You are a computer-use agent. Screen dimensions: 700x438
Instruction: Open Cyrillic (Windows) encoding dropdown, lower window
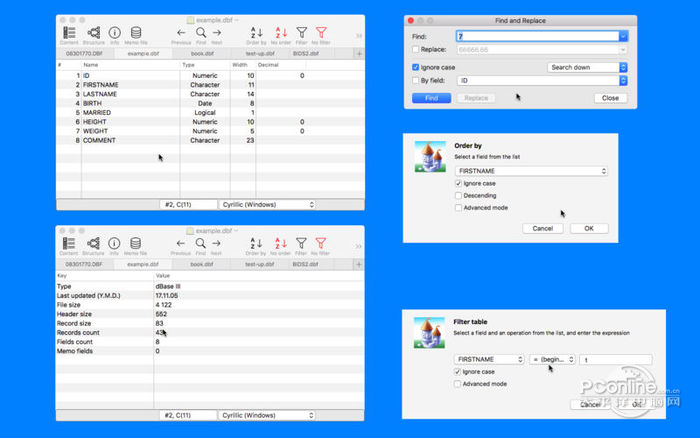coord(267,415)
